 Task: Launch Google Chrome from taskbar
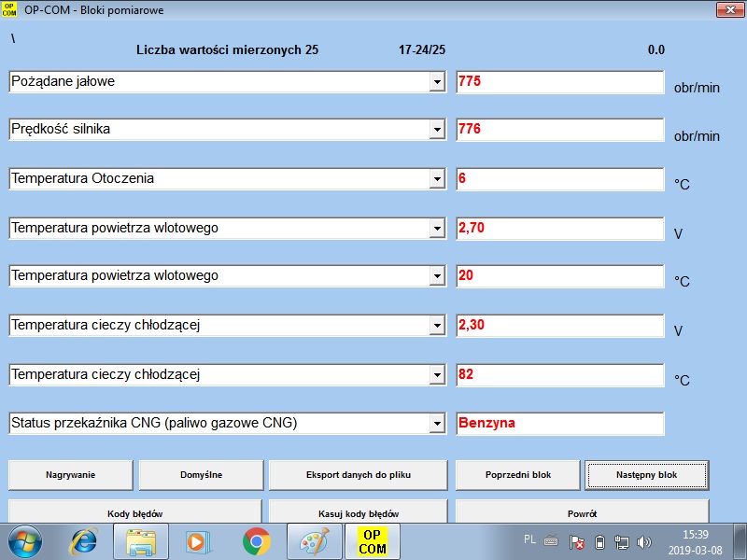pos(256,541)
